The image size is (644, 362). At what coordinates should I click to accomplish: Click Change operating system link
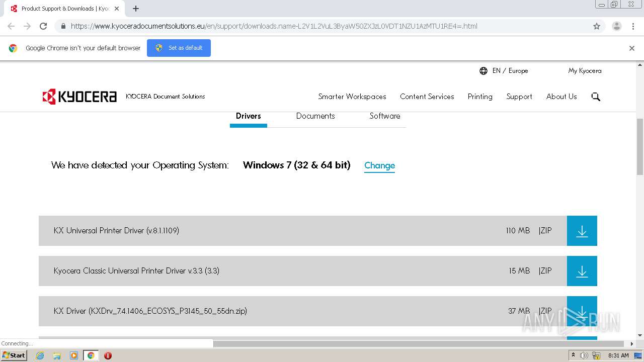tap(379, 165)
